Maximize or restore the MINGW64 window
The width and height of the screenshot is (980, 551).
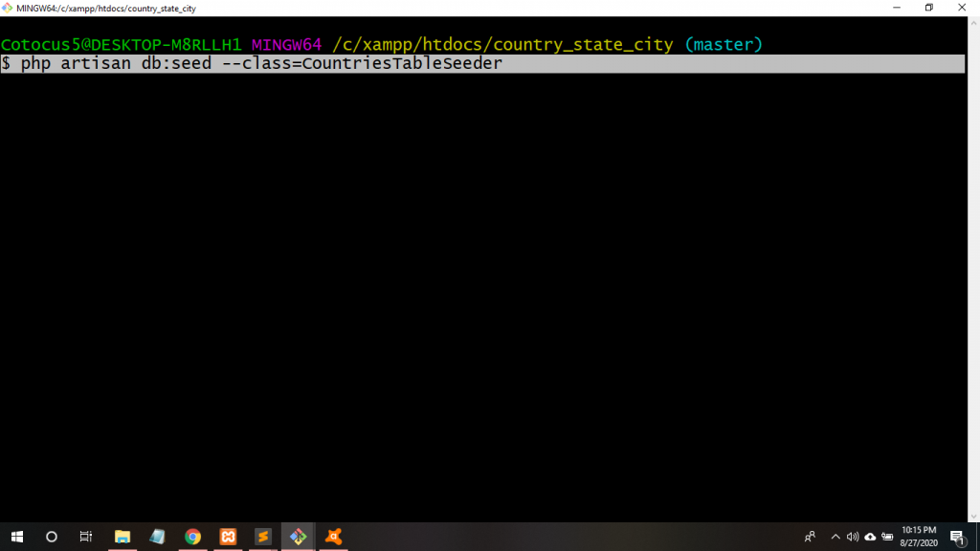pos(928,8)
